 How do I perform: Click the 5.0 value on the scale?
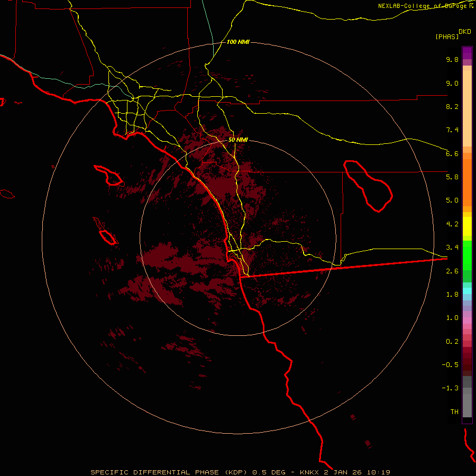(452, 200)
